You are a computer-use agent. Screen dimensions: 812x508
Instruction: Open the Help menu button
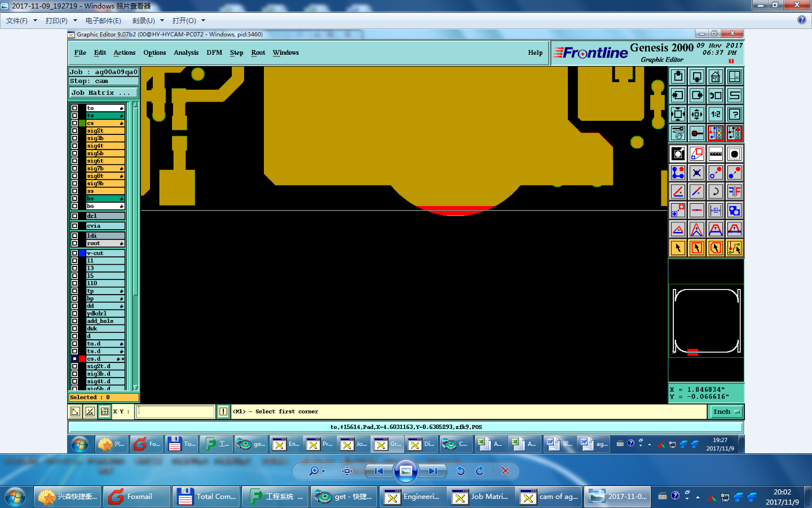[535, 52]
